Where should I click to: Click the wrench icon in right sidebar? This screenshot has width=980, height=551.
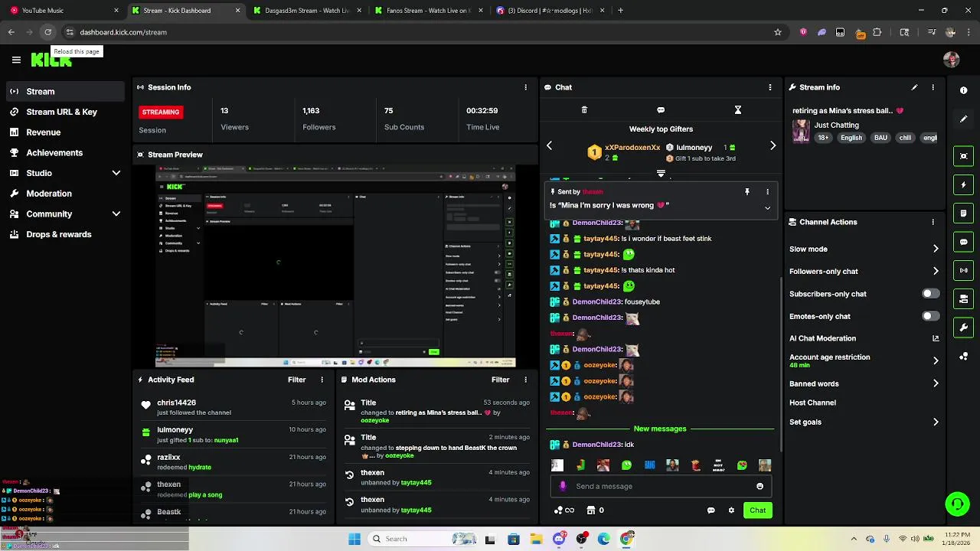[963, 328]
